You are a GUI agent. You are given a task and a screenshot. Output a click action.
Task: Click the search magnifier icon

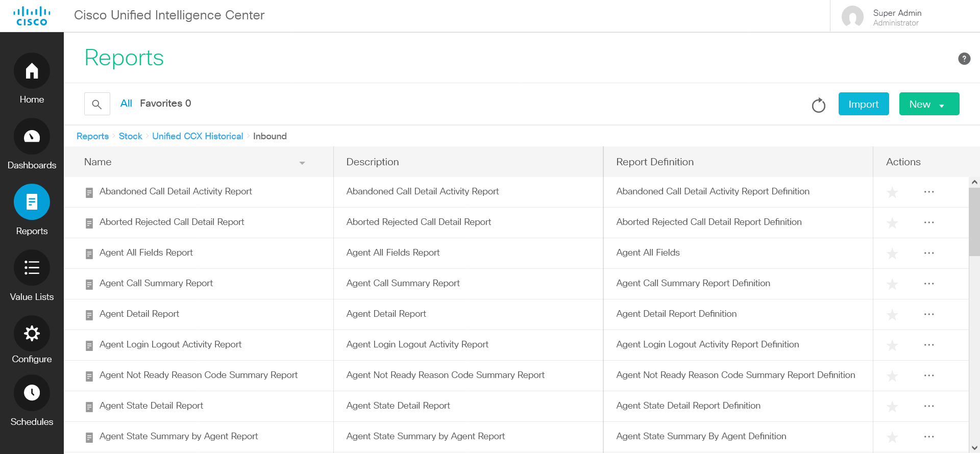coord(97,104)
